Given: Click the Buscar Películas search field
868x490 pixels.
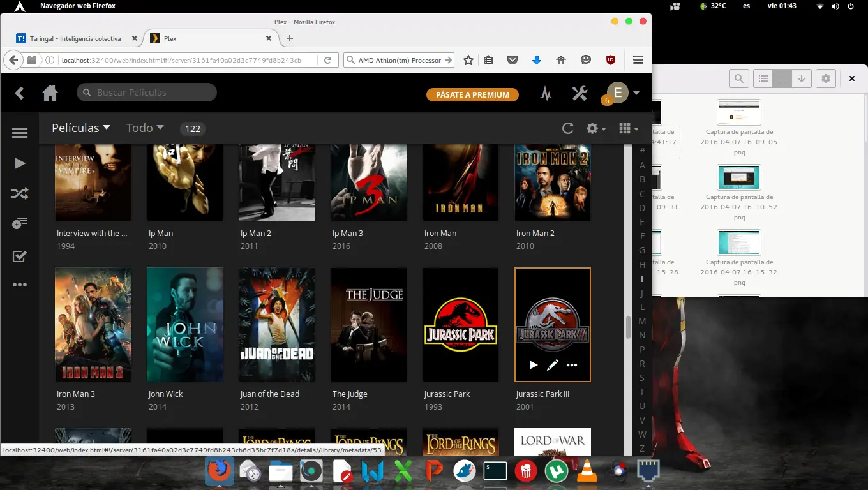Looking at the screenshot, I should point(147,93).
